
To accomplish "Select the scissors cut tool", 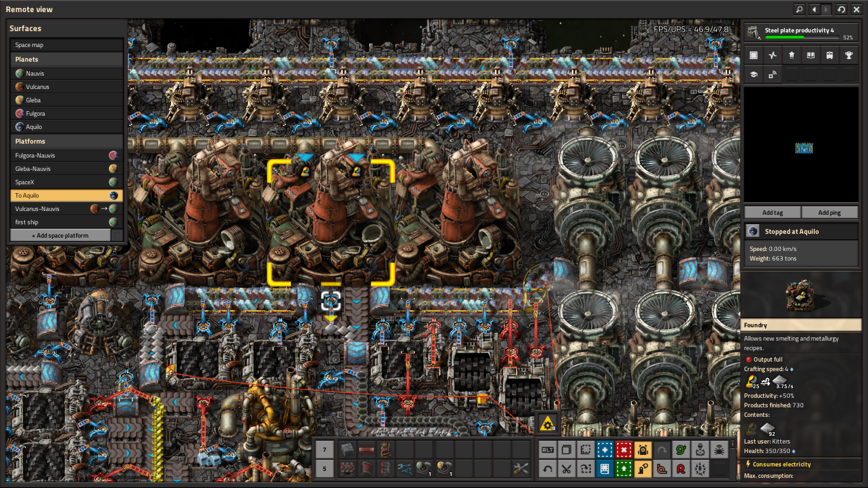I will [567, 470].
